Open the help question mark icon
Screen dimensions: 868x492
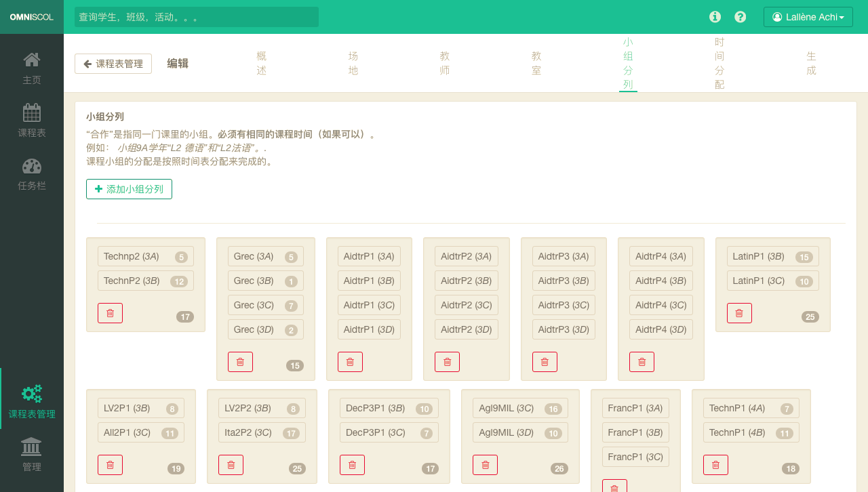[741, 17]
